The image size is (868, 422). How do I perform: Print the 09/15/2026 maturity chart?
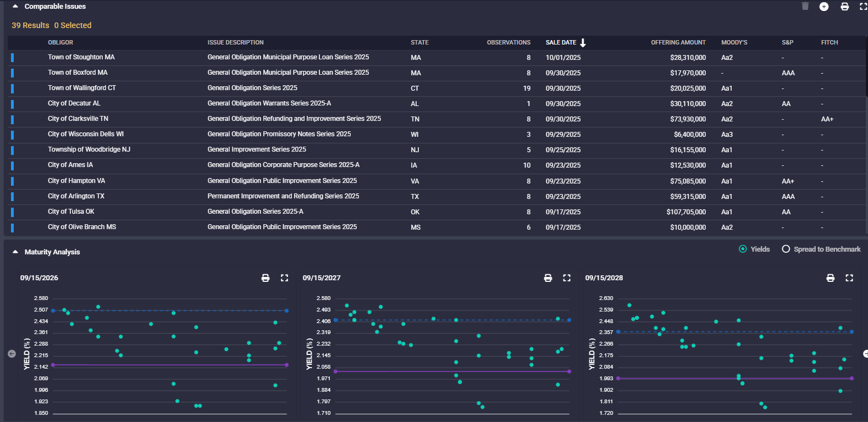(x=266, y=278)
